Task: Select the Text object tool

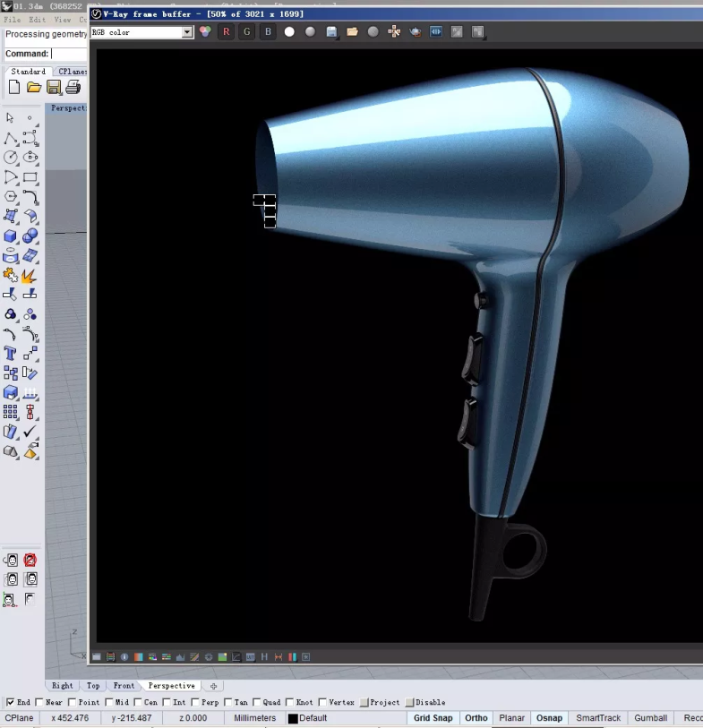Action: [x=10, y=353]
